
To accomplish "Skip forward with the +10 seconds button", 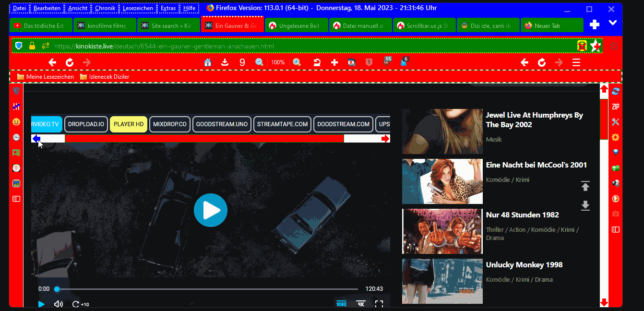I will point(80,304).
